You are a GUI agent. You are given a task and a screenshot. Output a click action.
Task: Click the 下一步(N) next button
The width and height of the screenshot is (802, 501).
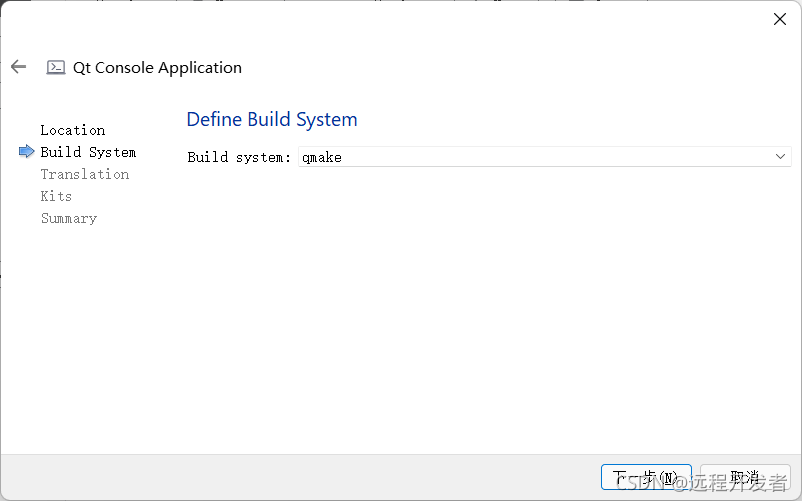coord(646,477)
